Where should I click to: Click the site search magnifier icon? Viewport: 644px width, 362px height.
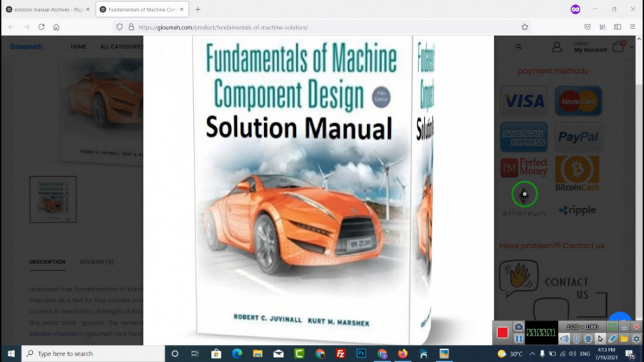[x=519, y=47]
